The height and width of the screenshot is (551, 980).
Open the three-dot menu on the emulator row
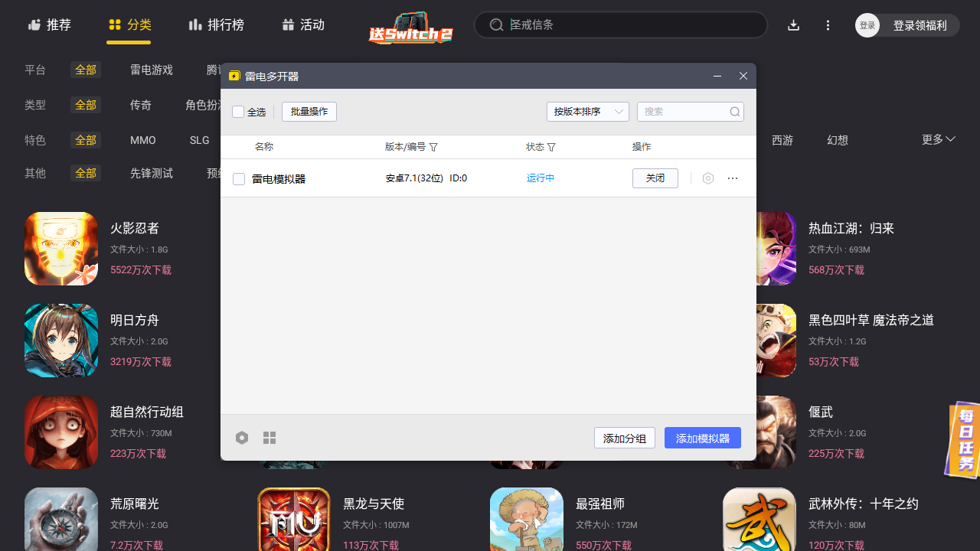[x=732, y=178]
